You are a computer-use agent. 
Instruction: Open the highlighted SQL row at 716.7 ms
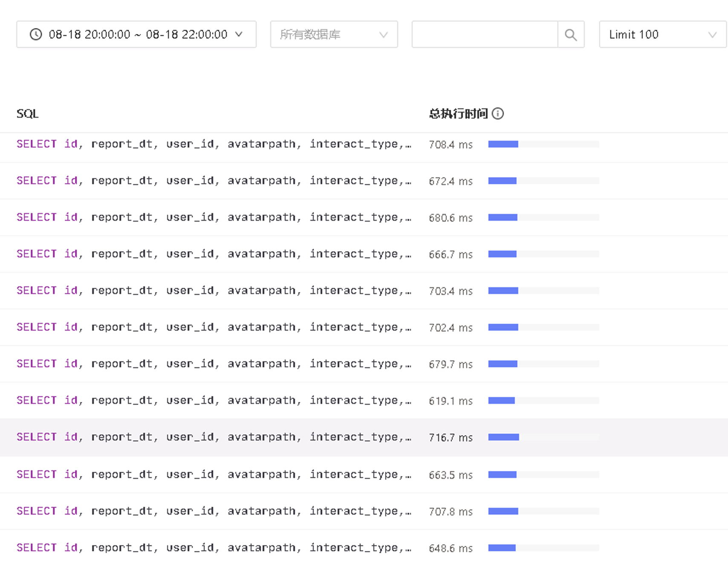(x=213, y=437)
